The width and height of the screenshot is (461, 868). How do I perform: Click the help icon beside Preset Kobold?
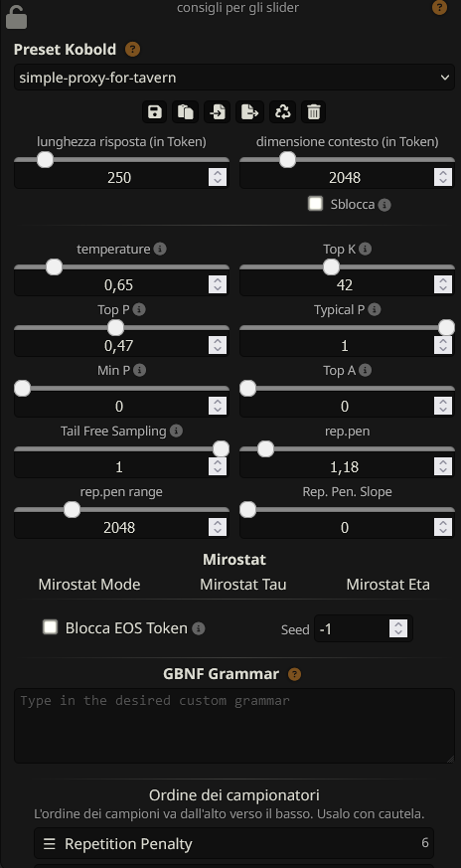[132, 50]
